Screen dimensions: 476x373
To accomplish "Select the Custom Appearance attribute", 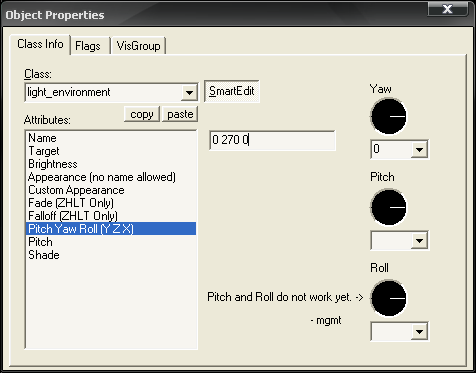I will [111, 190].
